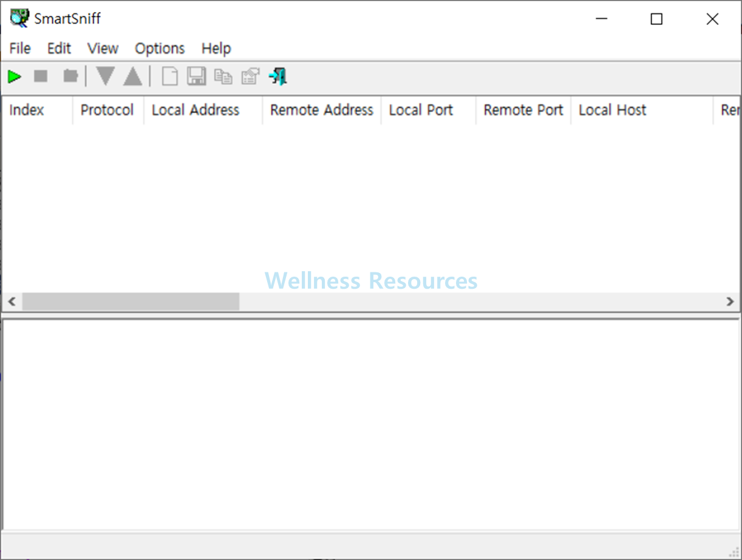Sort by the Protocol column header
This screenshot has height=560, width=742.
[108, 110]
